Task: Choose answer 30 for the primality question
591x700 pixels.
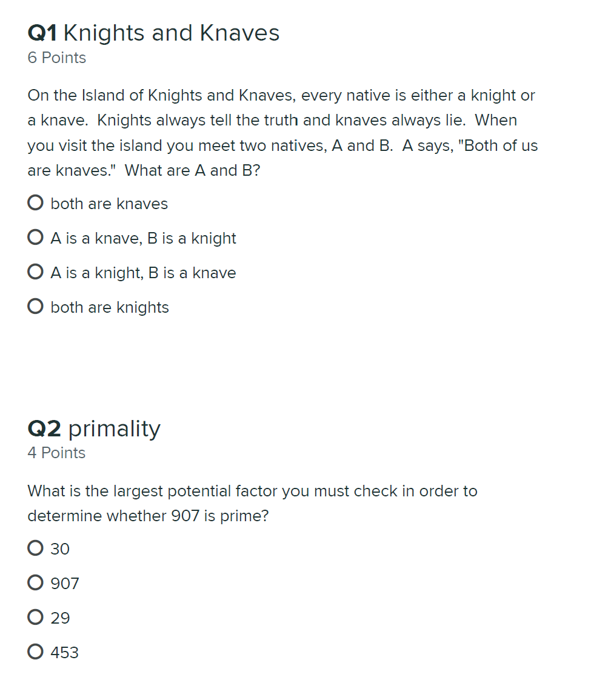Action: click(35, 547)
